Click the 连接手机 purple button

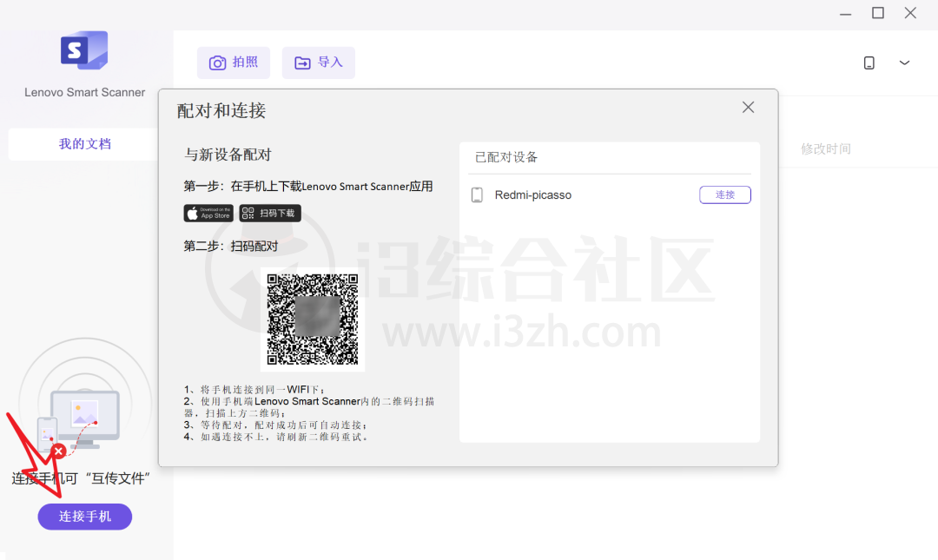[85, 517]
